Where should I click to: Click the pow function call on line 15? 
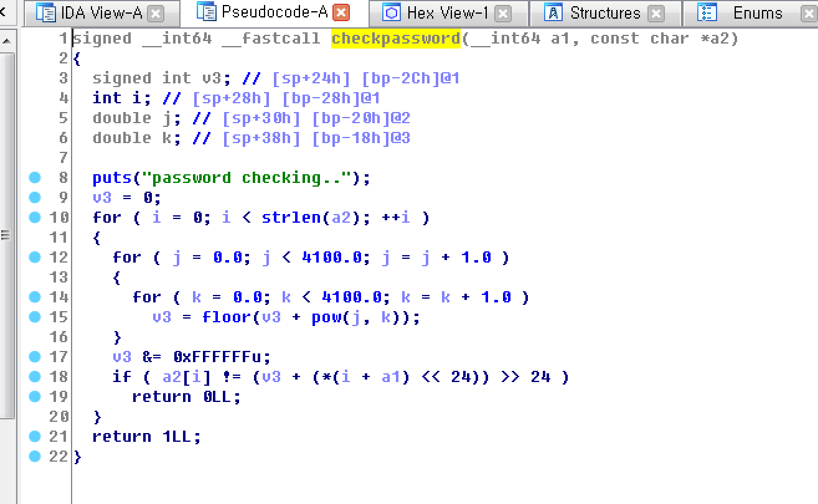[x=326, y=317]
